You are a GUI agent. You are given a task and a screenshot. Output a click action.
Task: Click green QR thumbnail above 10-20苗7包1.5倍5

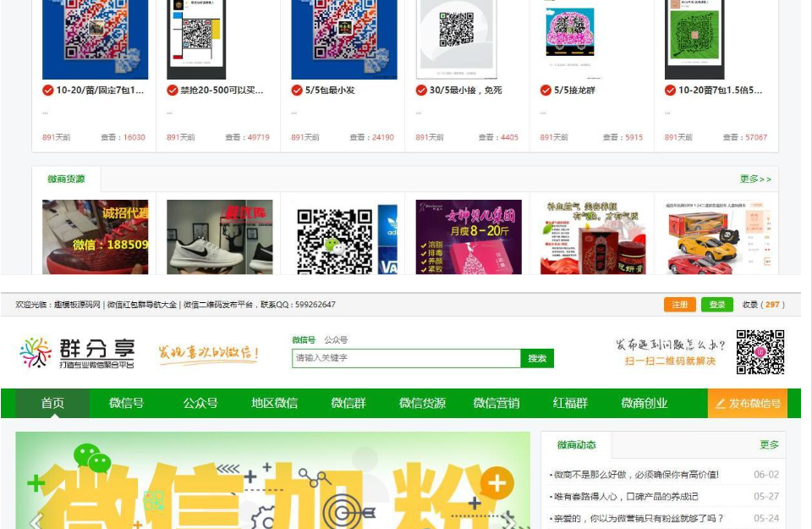(x=694, y=40)
